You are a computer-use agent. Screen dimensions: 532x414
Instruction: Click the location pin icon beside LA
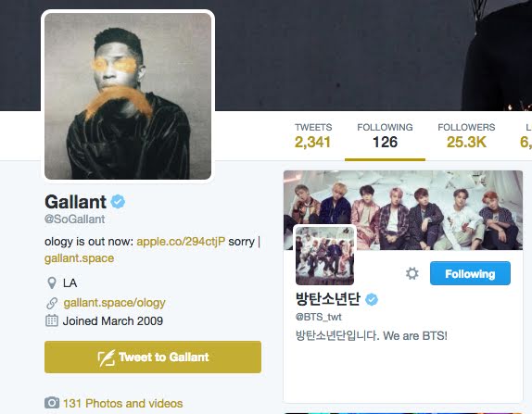tap(52, 282)
